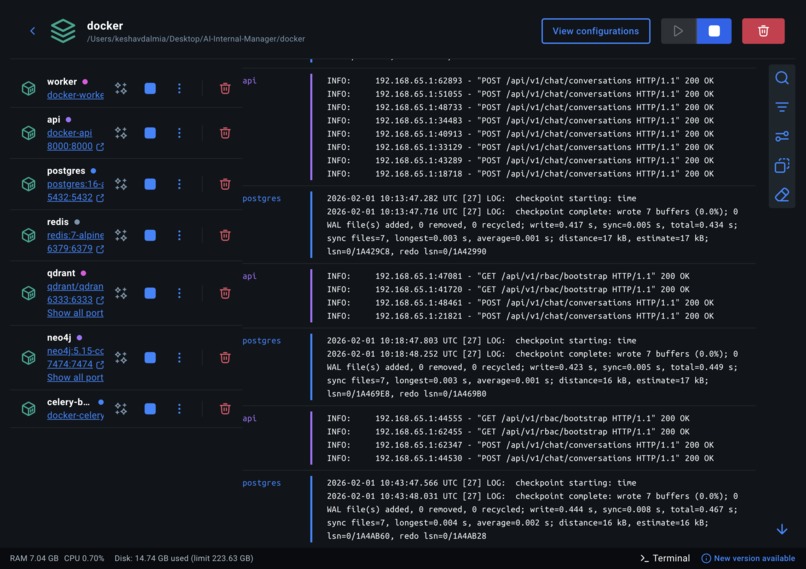This screenshot has height=569, width=806.
Task: Stop the worker container
Action: click(x=150, y=88)
